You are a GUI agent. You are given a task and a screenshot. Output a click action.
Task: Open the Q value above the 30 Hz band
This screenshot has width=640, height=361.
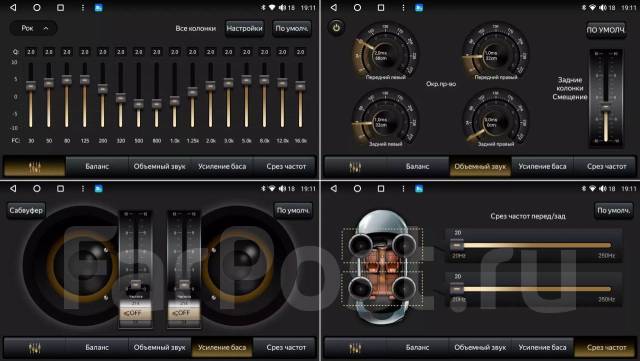[31, 52]
